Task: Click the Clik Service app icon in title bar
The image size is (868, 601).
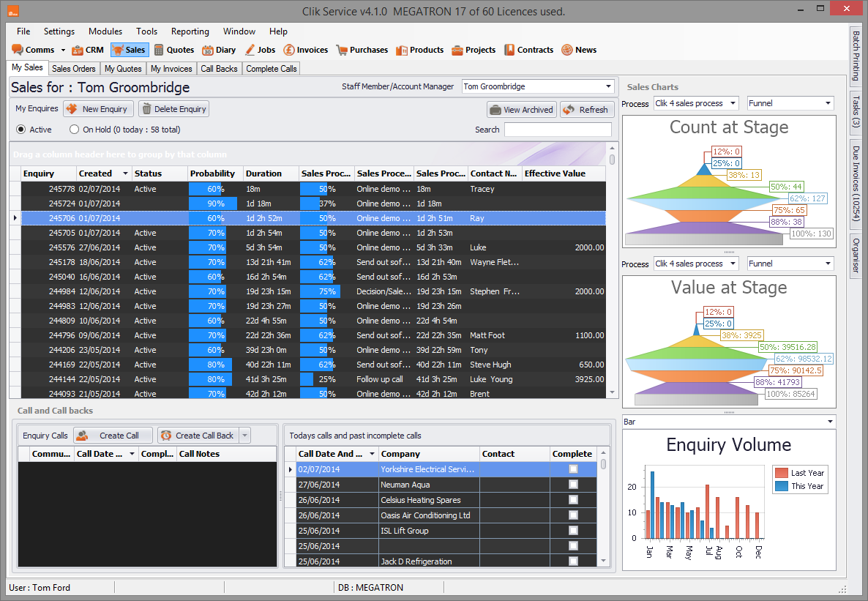Action: pos(12,11)
